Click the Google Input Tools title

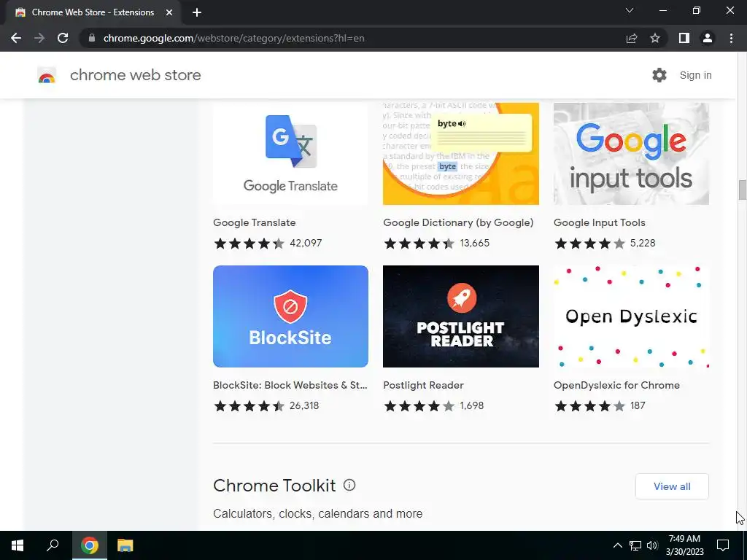tap(600, 222)
